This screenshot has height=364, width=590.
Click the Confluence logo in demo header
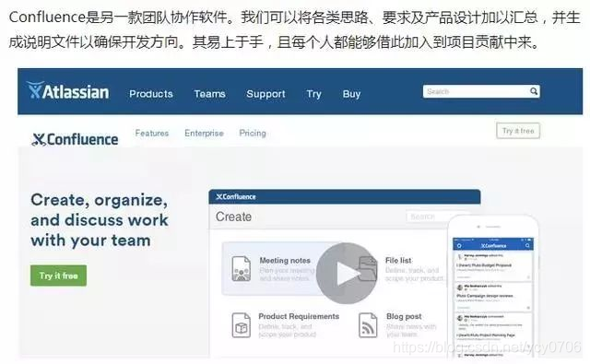pyautogui.click(x=236, y=196)
